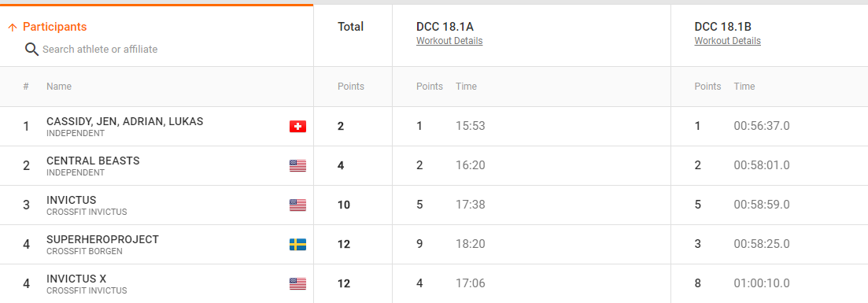This screenshot has width=868, height=303.
Task: Open the SUPERHEROPROJECT team entry
Action: tap(102, 239)
